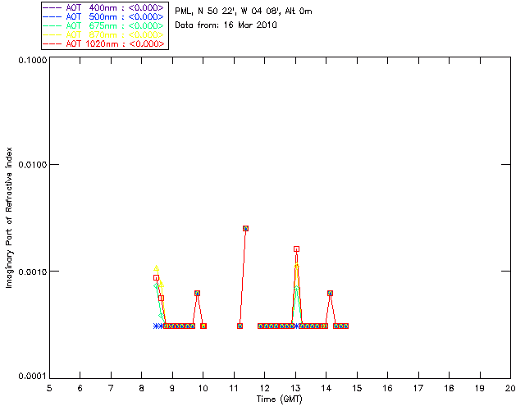The image size is (525, 420).
Task: Click the yellow triangle peak marker at 13 GMT
Action: coord(297,266)
